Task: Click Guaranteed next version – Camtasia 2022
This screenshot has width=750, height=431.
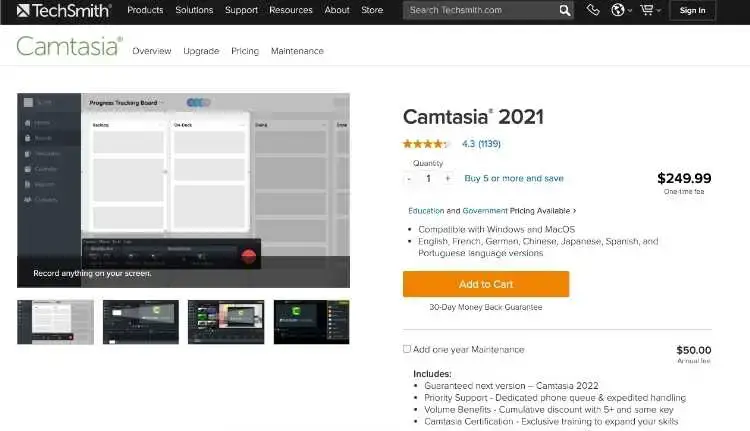Action: coord(511,386)
